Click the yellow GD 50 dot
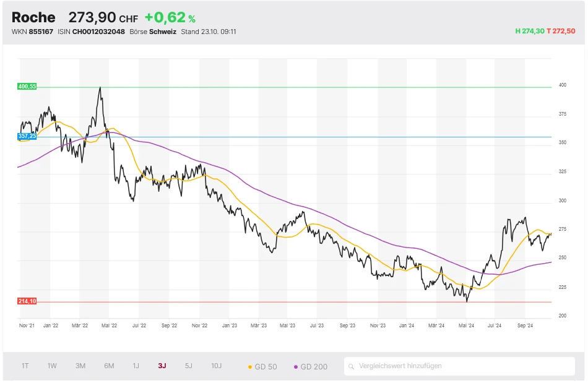This screenshot has width=588, height=383. tap(250, 367)
